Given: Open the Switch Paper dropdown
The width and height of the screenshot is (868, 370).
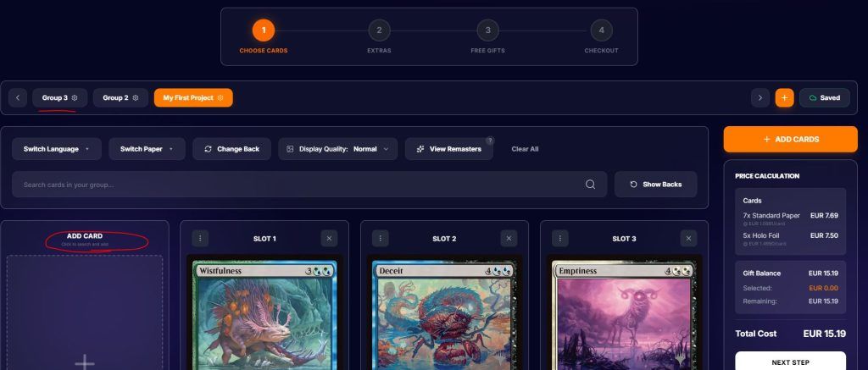Looking at the screenshot, I should [147, 149].
